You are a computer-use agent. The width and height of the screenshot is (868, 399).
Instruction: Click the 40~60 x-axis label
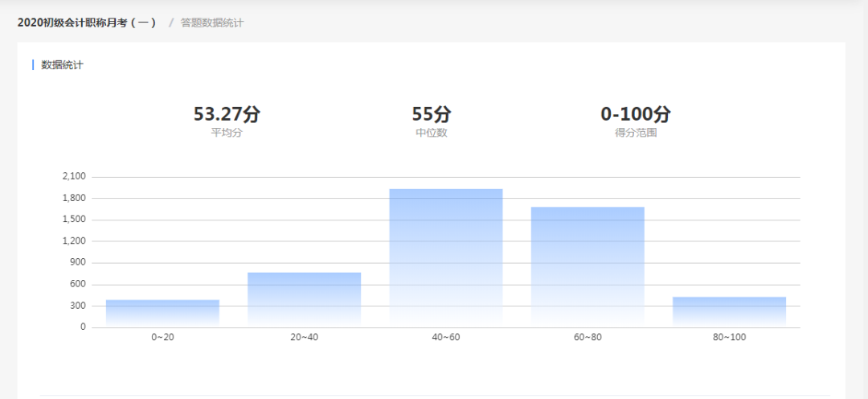point(445,338)
